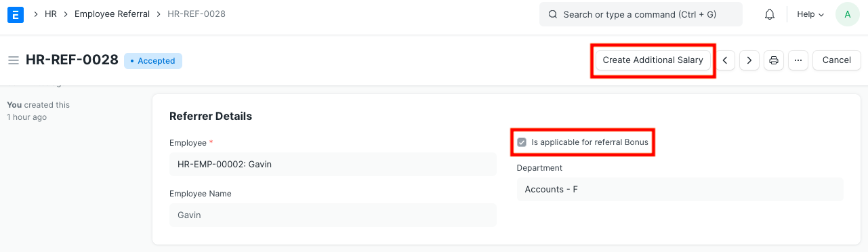Viewport: 868px width, 252px height.
Task: Click the 'You created this' timeline text
Action: (x=38, y=105)
